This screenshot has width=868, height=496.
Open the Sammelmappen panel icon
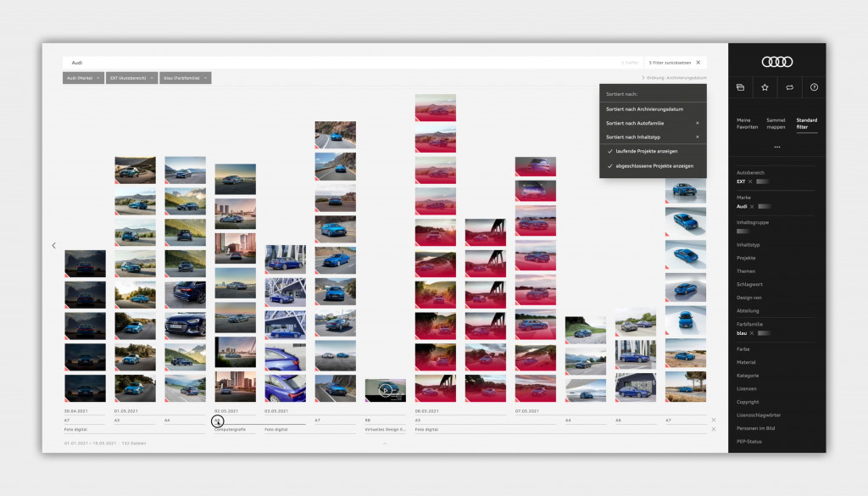741,87
